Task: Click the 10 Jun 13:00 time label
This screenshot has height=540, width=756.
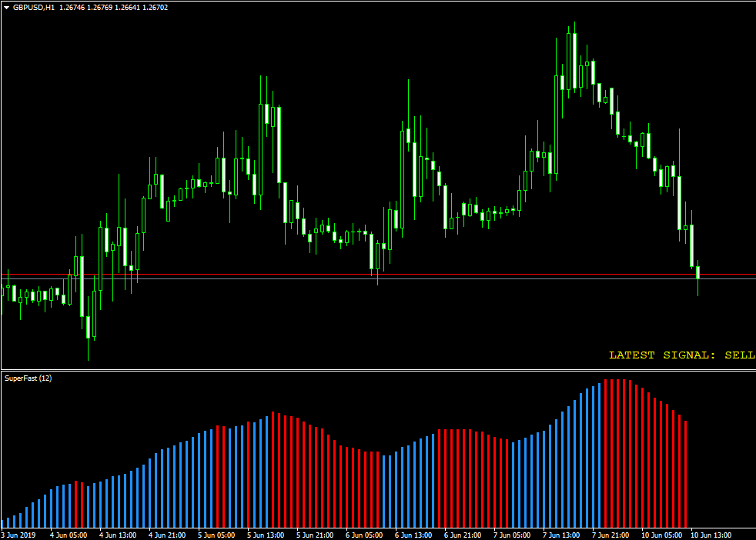Action: click(711, 535)
